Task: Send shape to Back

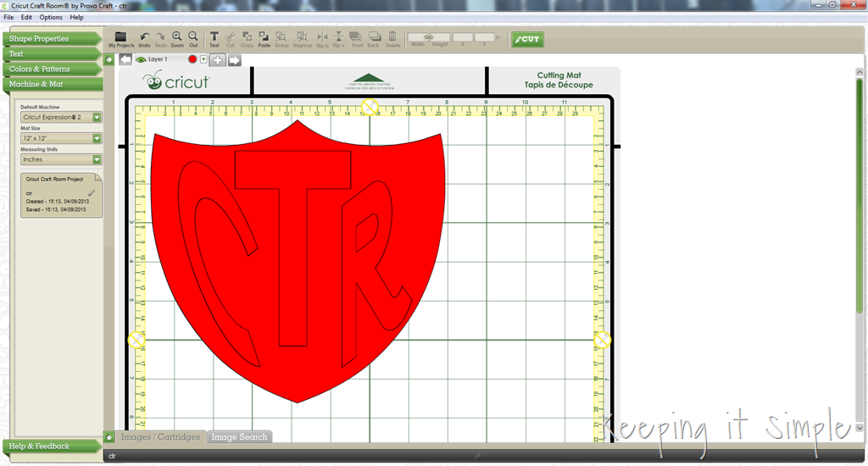Action: point(374,39)
